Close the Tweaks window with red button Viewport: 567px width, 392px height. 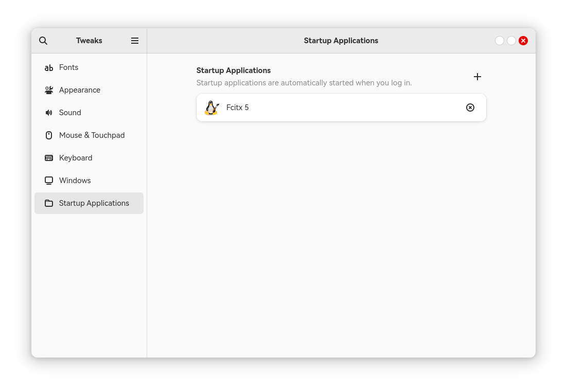point(523,41)
